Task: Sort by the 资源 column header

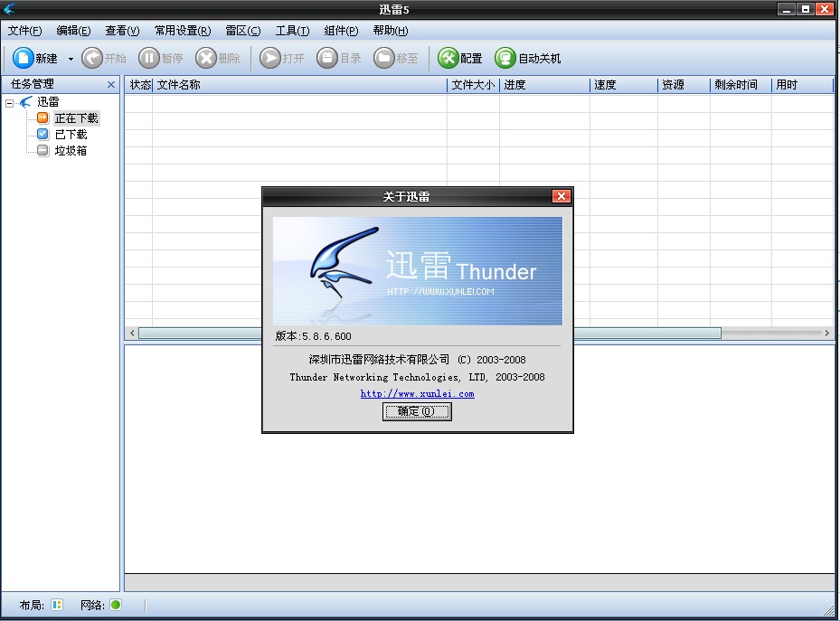Action: [684, 85]
